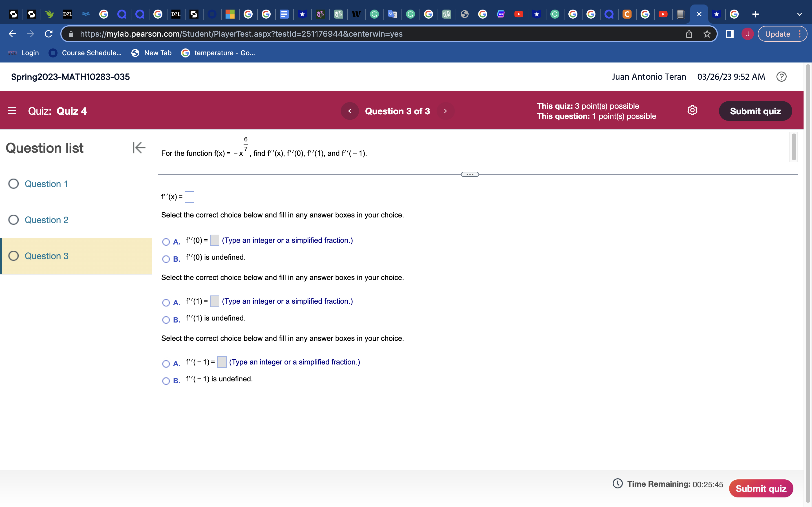Open the browser profile avatar
This screenshot has height=507, width=812.
tap(747, 34)
